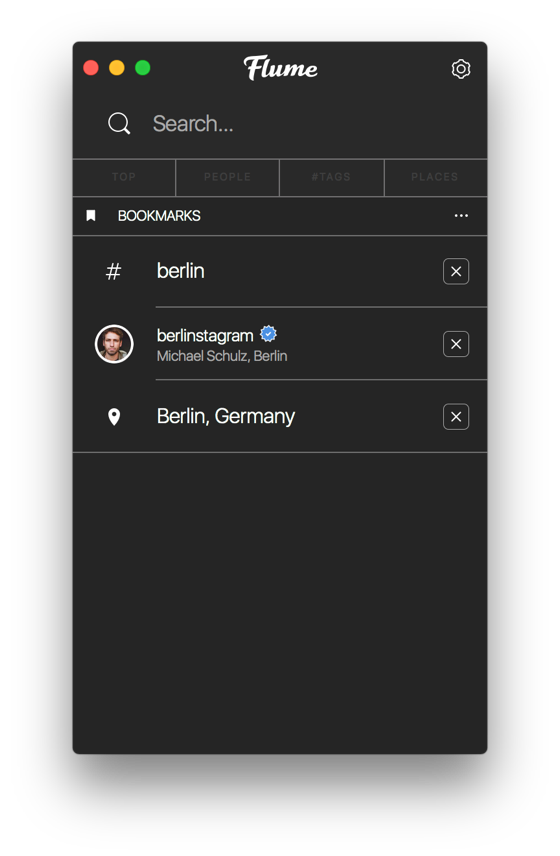Remove the Berlin, Germany bookmark

456,417
